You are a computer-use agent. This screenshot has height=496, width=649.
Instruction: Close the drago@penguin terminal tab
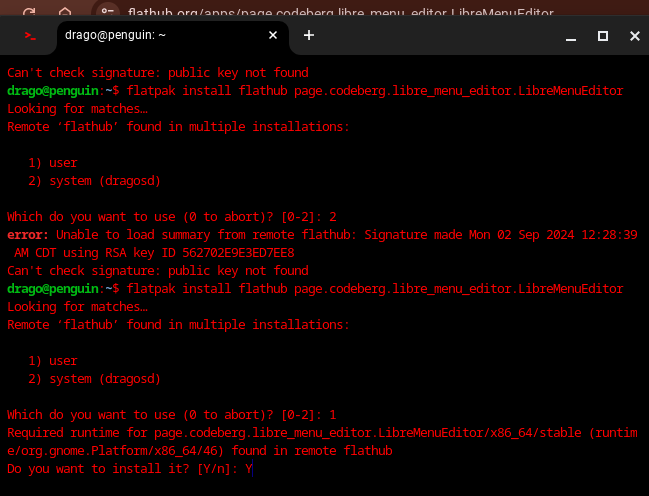coord(273,36)
